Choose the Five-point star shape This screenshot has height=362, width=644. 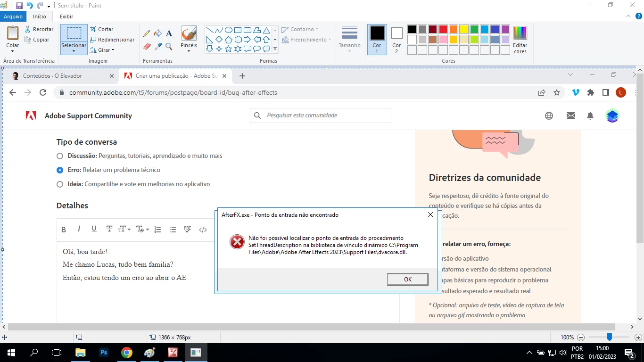(x=228, y=49)
